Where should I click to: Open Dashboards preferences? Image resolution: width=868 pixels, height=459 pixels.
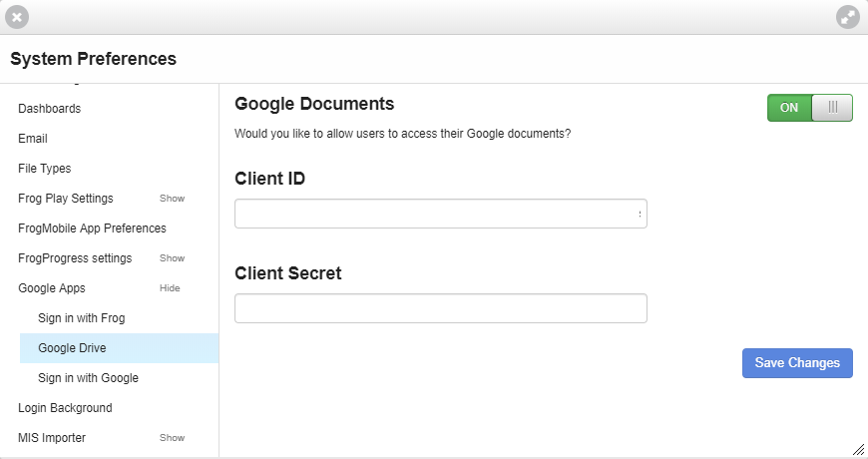[49, 109]
